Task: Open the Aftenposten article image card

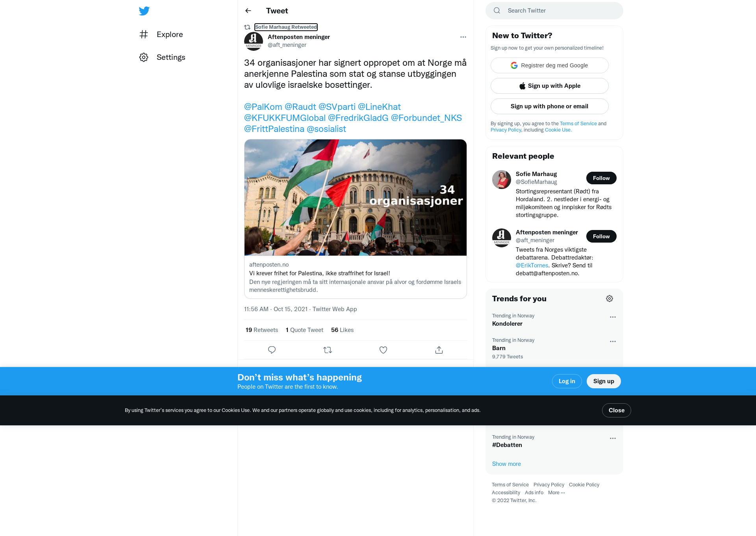Action: pos(356,197)
